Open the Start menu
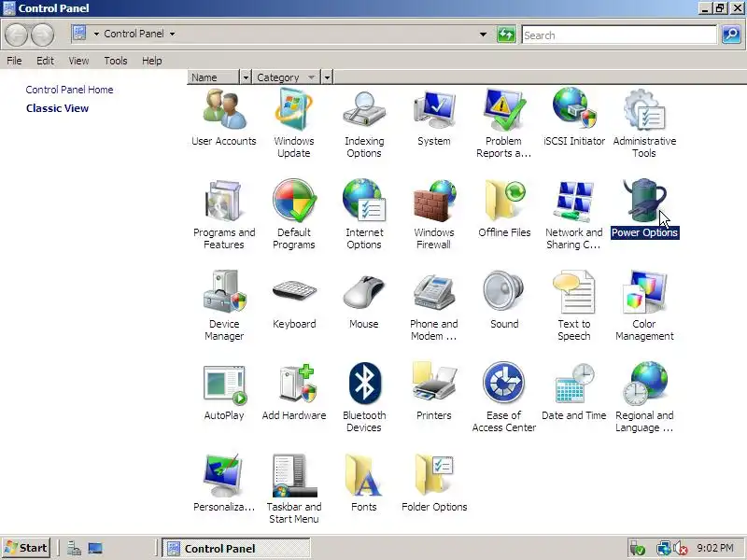 (26, 548)
